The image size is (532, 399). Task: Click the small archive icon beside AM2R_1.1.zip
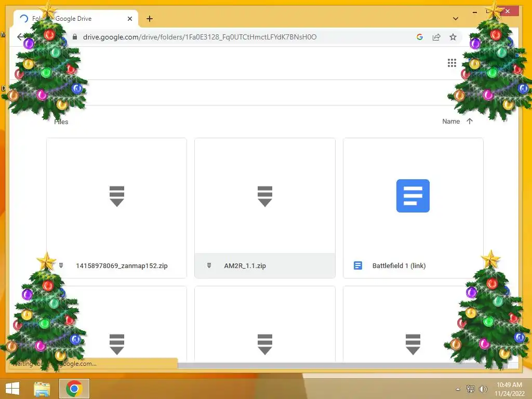tap(209, 265)
